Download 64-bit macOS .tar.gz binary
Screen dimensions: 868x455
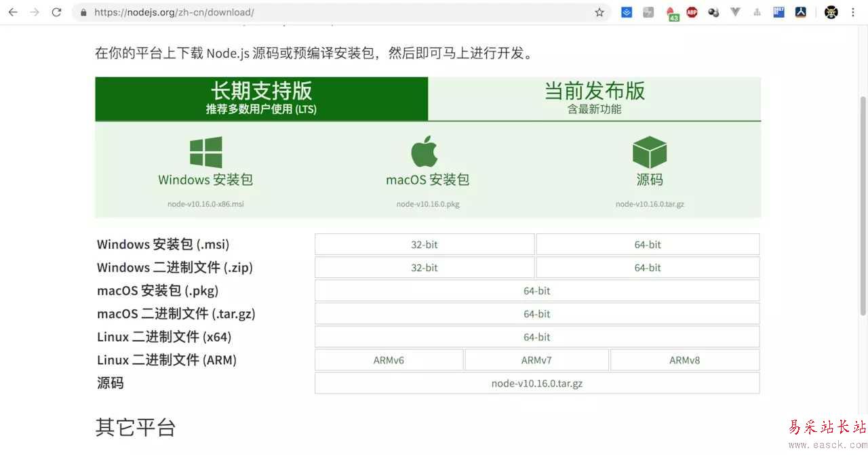tap(537, 313)
